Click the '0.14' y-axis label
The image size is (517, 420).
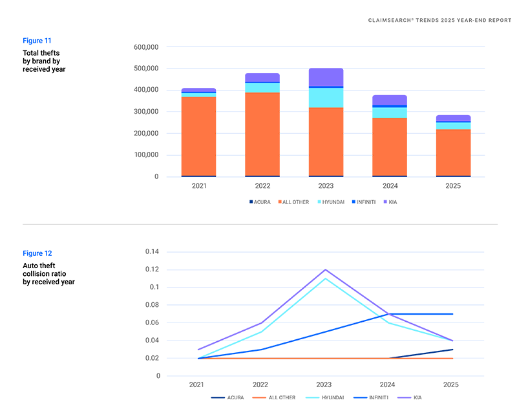point(152,251)
